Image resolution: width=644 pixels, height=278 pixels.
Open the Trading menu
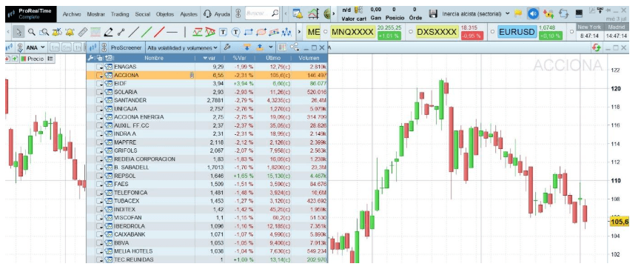pyautogui.click(x=120, y=14)
